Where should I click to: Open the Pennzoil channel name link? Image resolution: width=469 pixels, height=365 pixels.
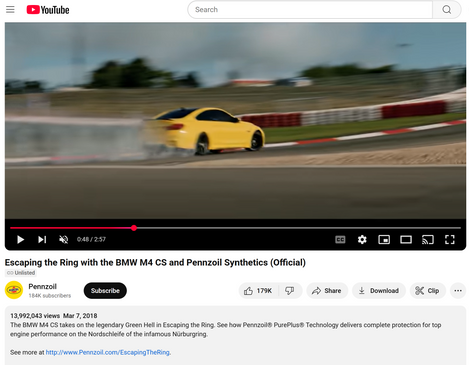pos(42,286)
